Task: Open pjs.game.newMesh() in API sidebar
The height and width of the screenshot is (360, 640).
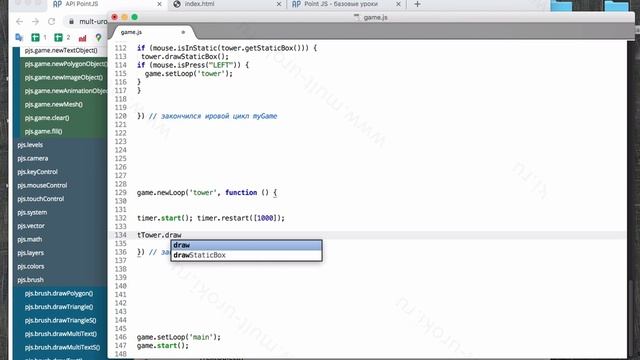Action: [x=53, y=104]
